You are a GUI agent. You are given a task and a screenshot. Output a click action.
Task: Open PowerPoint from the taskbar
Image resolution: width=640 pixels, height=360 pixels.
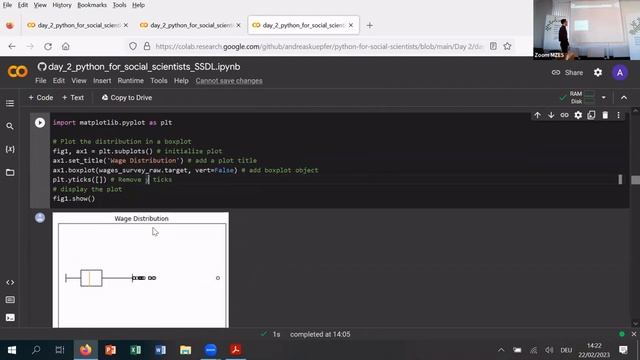[110, 350]
